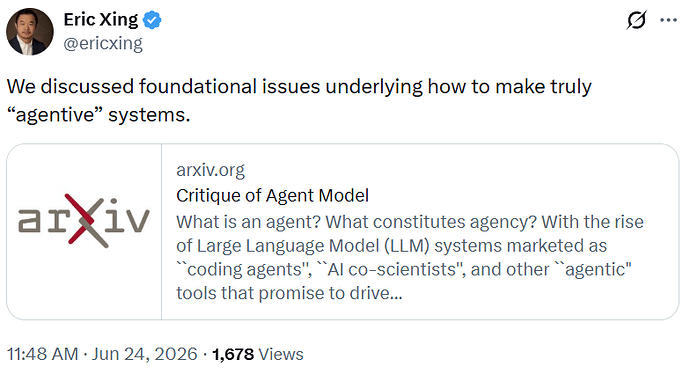Open the 11:48 AM timestamp link
The height and width of the screenshot is (374, 690).
click(43, 354)
